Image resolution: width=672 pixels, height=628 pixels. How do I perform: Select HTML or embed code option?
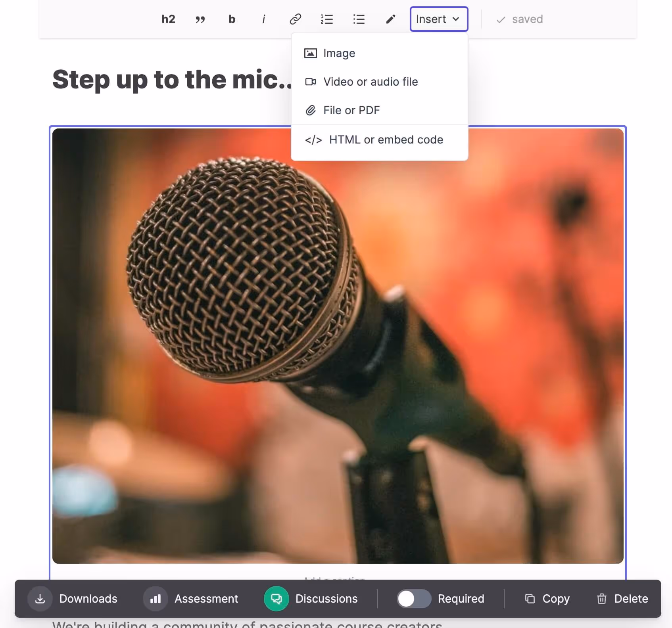[374, 140]
